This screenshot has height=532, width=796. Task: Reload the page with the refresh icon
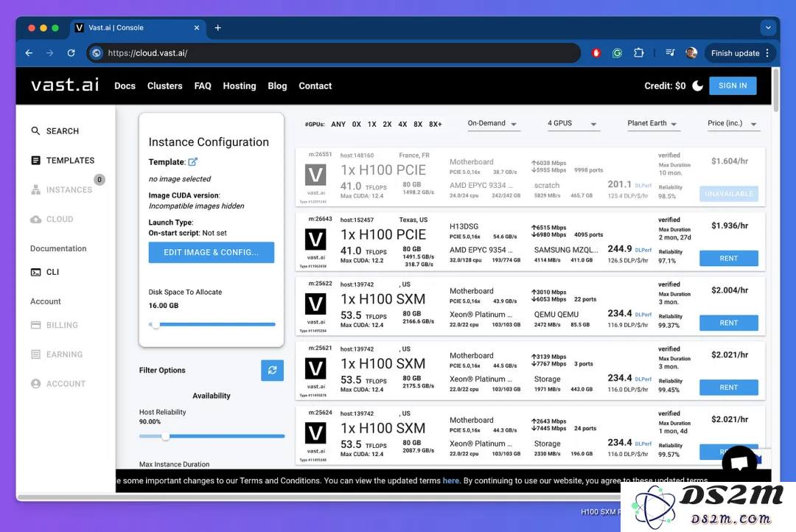(71, 53)
